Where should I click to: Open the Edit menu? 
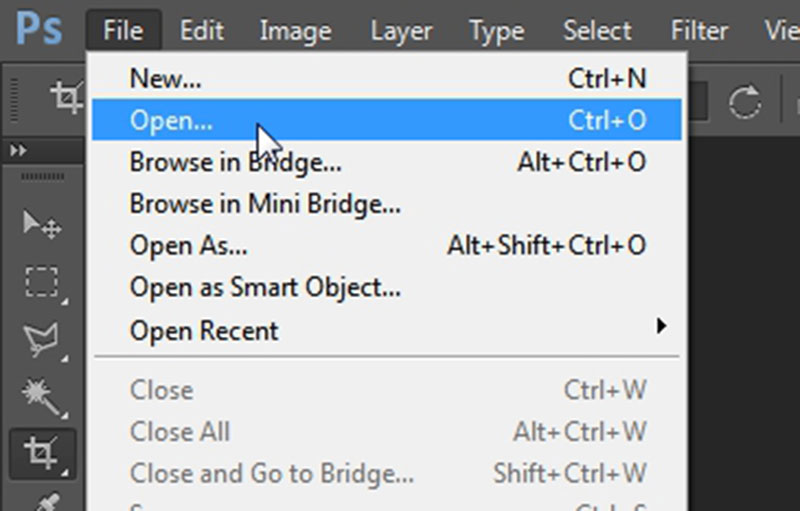click(201, 31)
